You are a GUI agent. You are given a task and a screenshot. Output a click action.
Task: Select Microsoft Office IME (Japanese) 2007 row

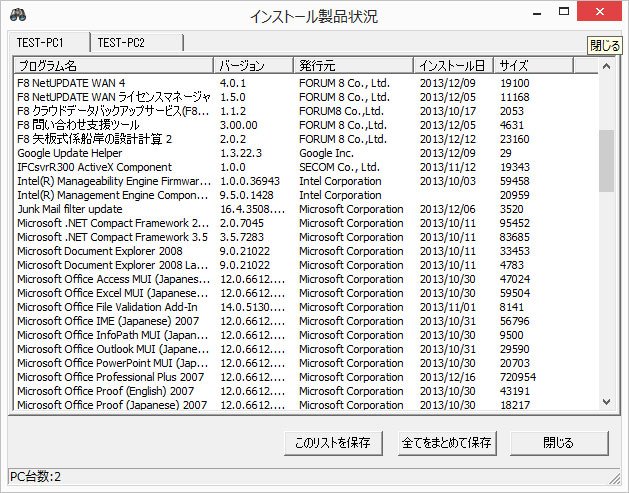(306, 321)
